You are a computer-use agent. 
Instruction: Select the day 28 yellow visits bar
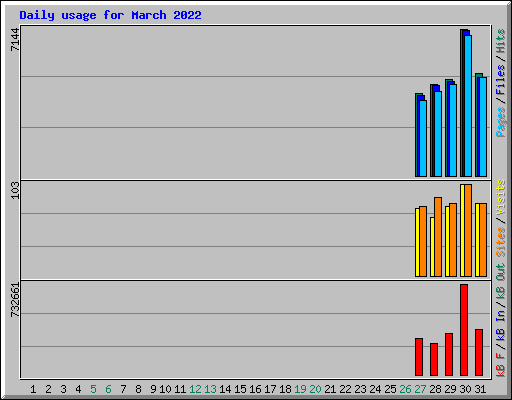pyautogui.click(x=432, y=247)
